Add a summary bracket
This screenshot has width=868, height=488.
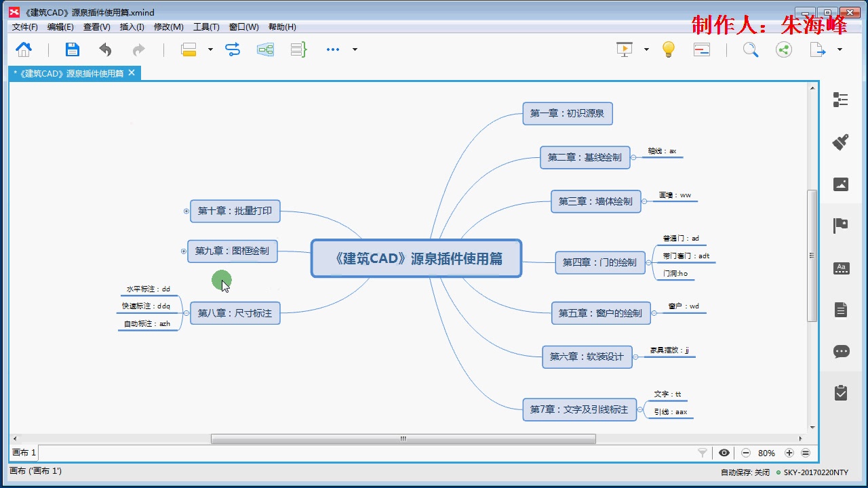point(298,49)
